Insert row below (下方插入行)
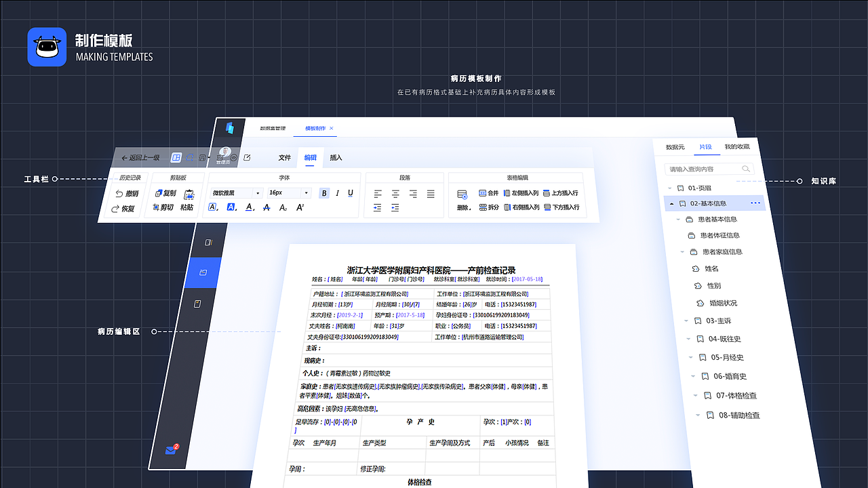Screen dimensions: 868x488 (561, 207)
